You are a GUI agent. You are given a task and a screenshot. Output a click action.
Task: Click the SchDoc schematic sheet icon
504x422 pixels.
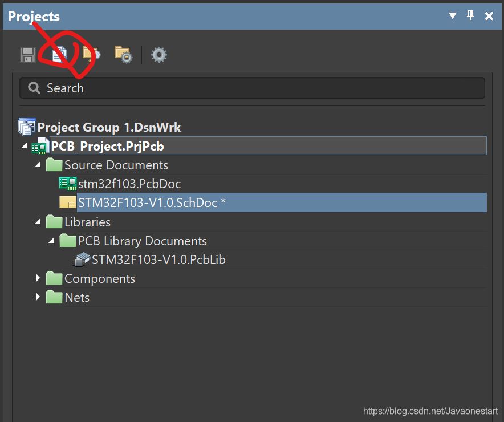[x=68, y=202]
